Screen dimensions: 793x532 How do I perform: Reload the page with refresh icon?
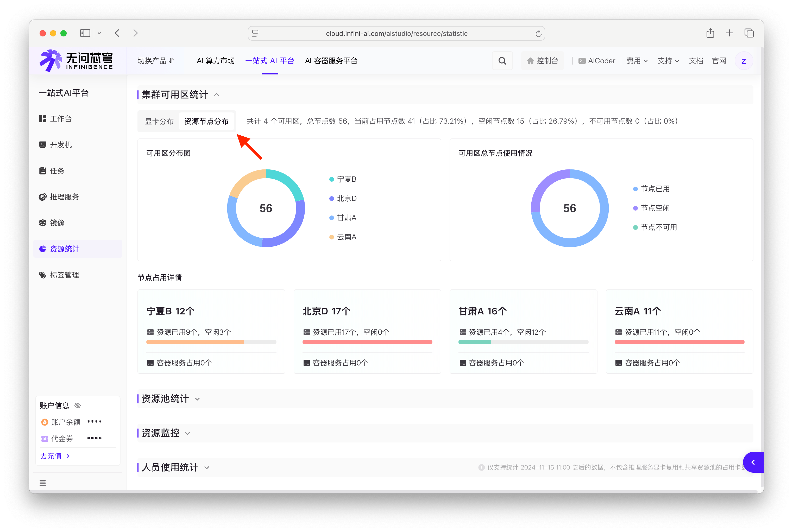point(538,34)
